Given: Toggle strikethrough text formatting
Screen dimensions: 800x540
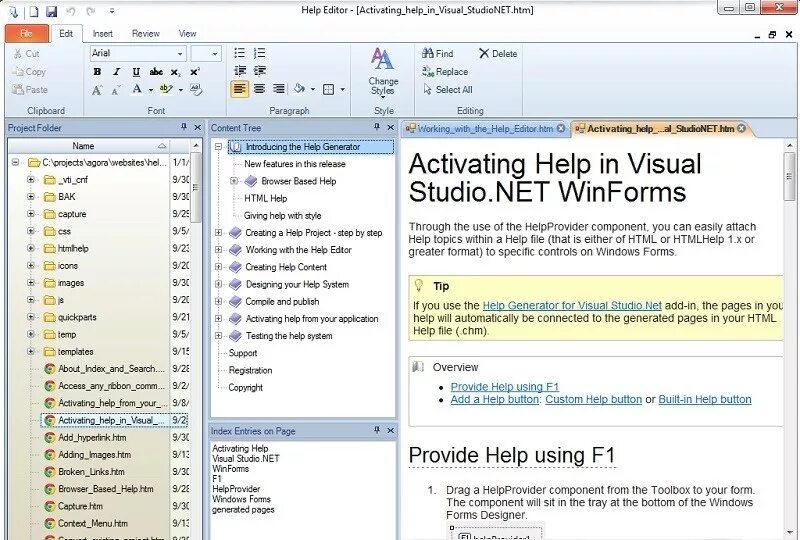Looking at the screenshot, I should (156, 72).
